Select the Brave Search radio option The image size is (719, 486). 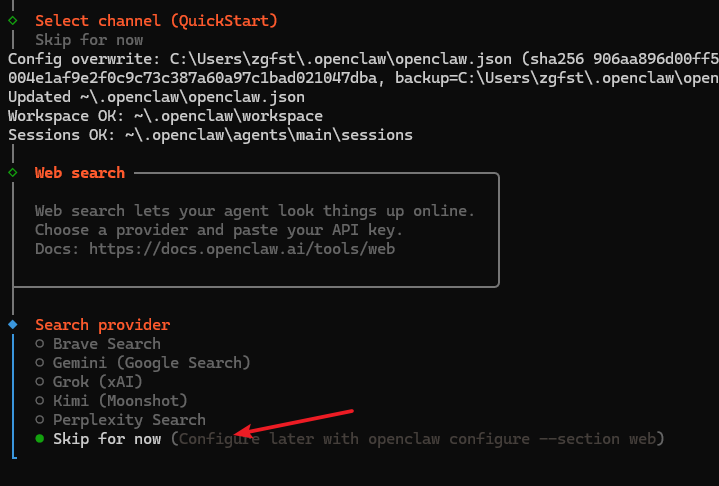click(x=98, y=344)
